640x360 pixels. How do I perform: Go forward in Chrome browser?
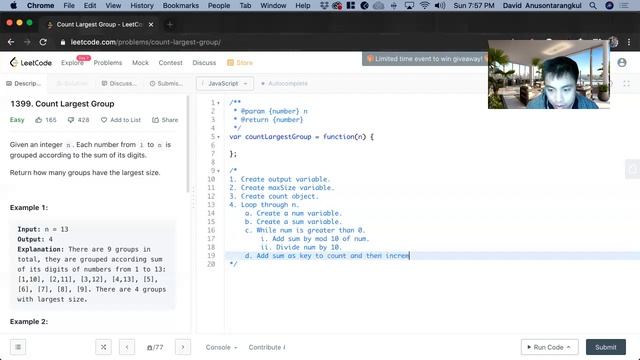point(27,42)
